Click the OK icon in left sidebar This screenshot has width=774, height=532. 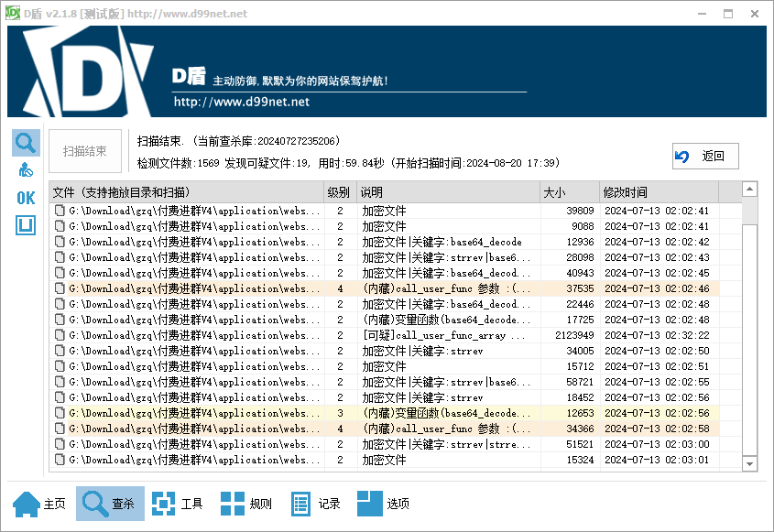point(26,198)
